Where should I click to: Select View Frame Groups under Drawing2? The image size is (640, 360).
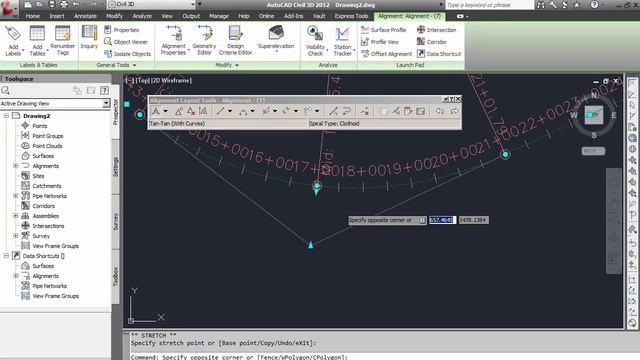56,246
